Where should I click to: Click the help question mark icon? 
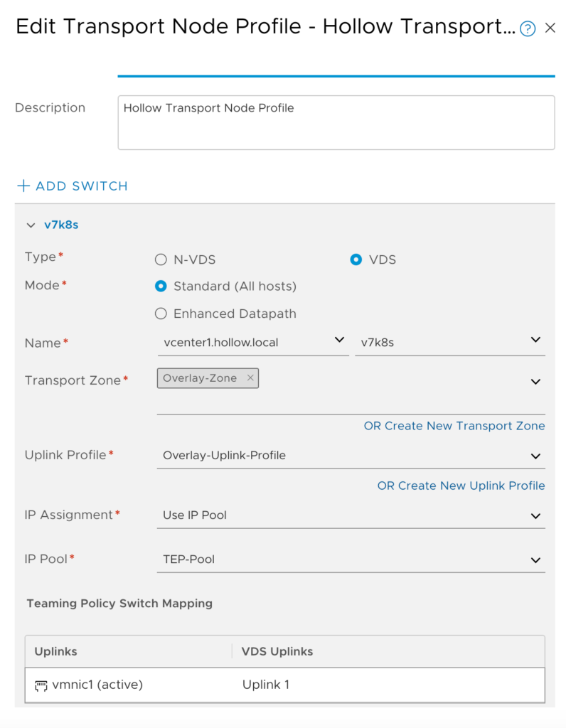pyautogui.click(x=528, y=28)
